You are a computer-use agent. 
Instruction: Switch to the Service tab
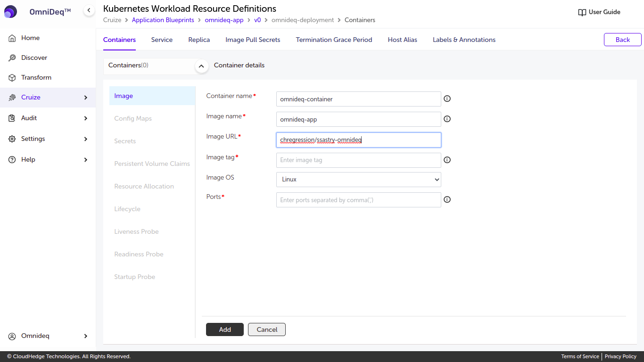click(x=162, y=40)
